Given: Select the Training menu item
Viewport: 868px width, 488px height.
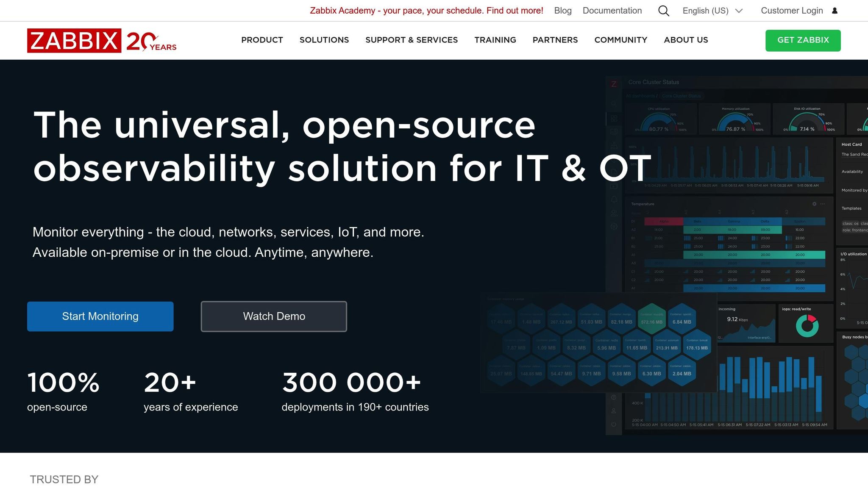Looking at the screenshot, I should point(495,40).
